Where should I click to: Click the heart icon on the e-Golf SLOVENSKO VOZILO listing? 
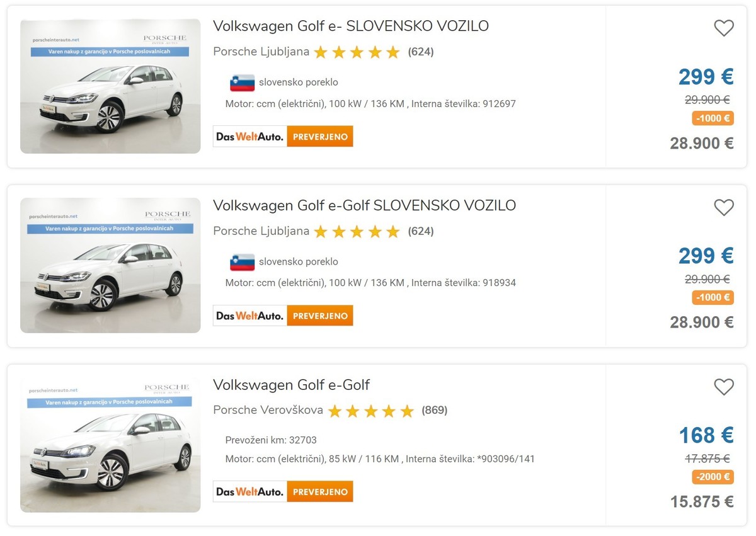tap(724, 207)
